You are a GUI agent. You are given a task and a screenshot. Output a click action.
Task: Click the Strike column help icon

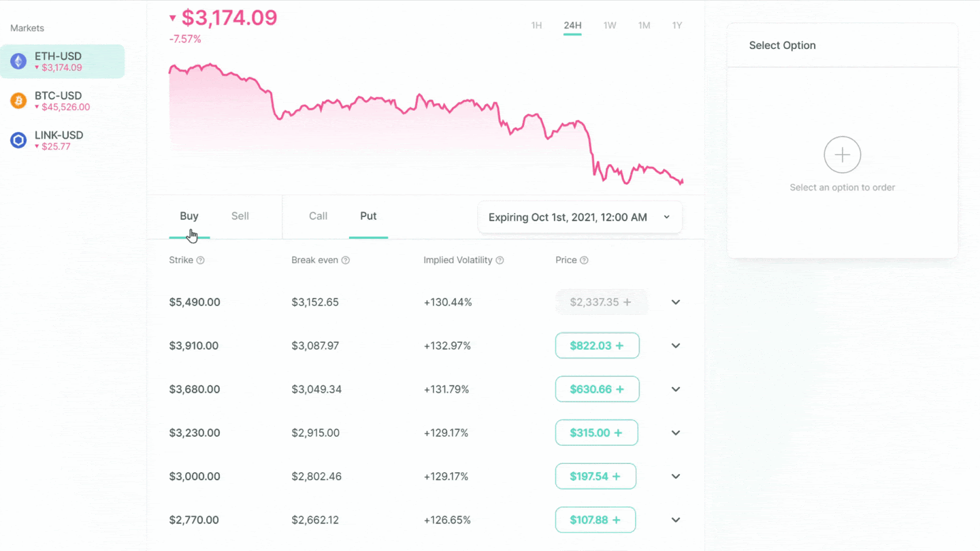(201, 261)
